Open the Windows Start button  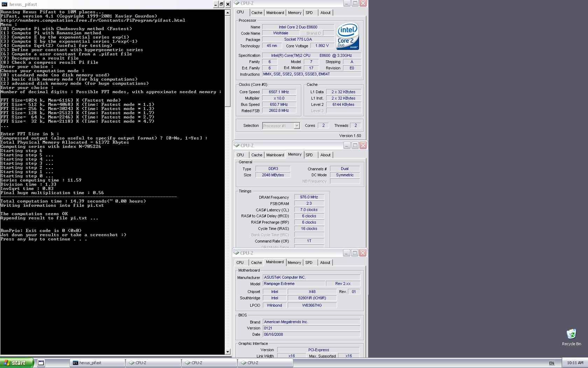(x=16, y=363)
